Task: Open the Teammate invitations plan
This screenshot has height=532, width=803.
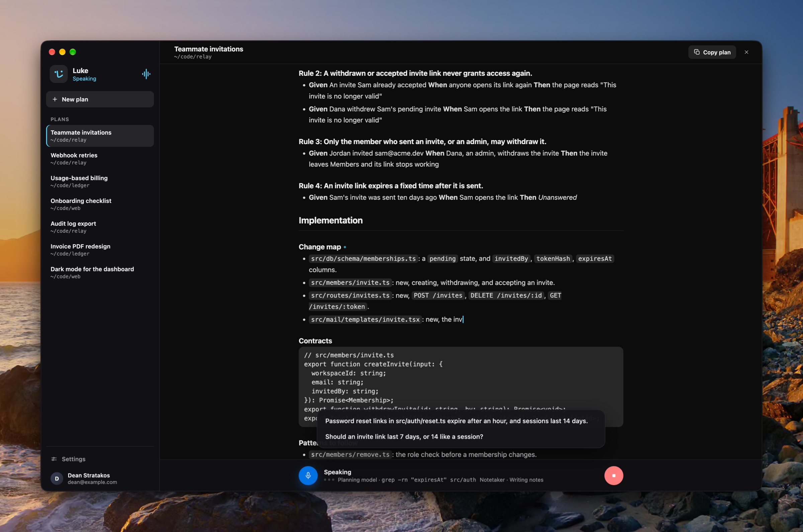Action: [x=100, y=136]
